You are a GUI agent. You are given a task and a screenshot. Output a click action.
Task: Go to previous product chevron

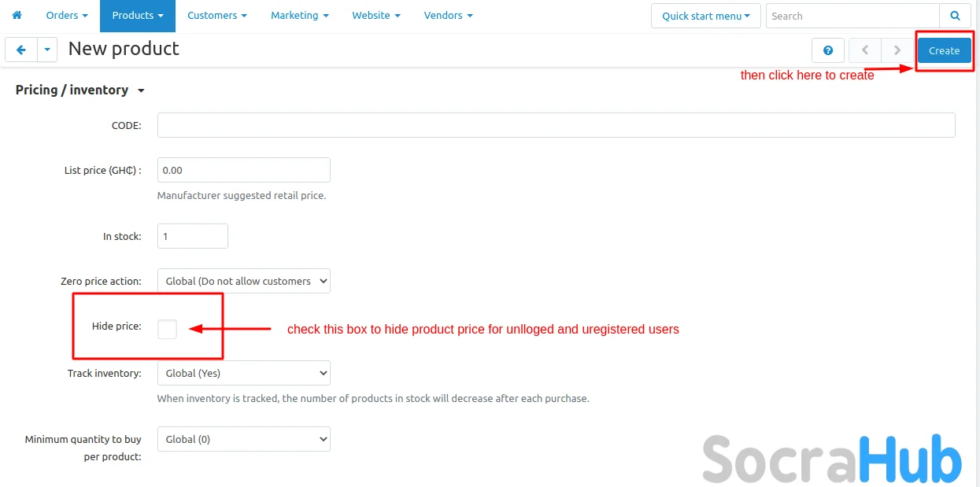tap(865, 50)
